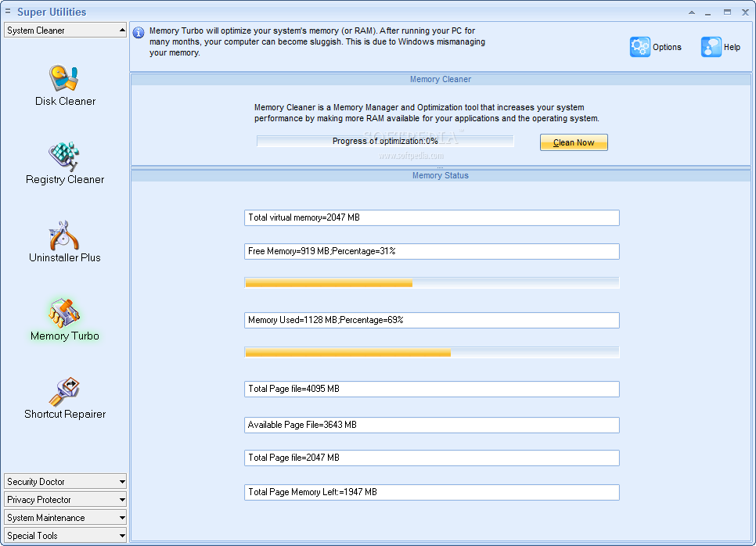Click the Memory Turbo description text

(x=317, y=41)
